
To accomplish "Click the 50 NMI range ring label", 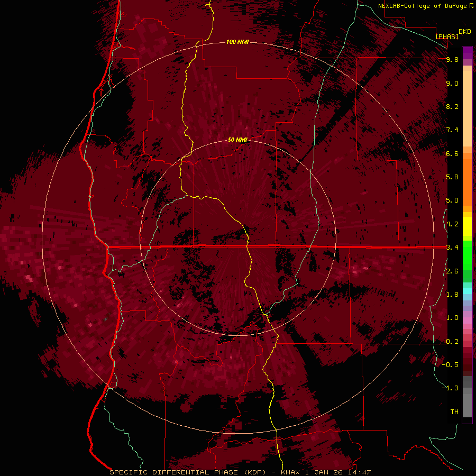I will click(237, 140).
